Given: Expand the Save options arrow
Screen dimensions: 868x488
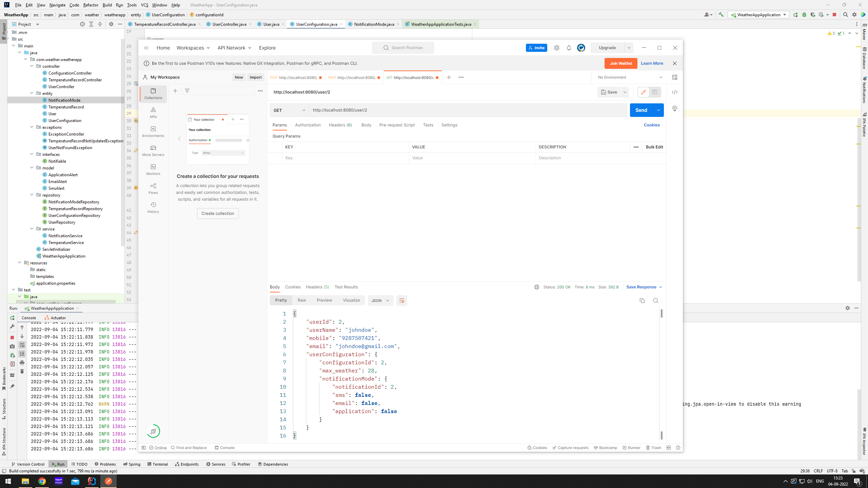Looking at the screenshot, I should (x=625, y=92).
